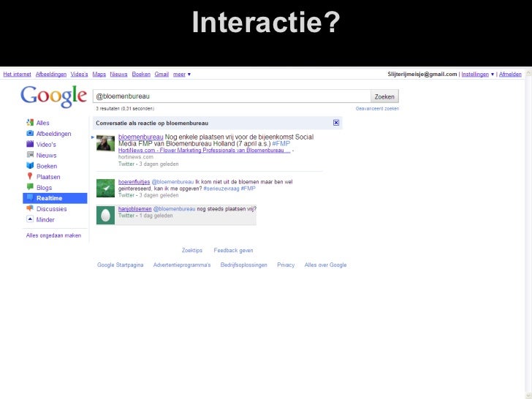
Task: Click the Minder text link
Action: coord(45,220)
